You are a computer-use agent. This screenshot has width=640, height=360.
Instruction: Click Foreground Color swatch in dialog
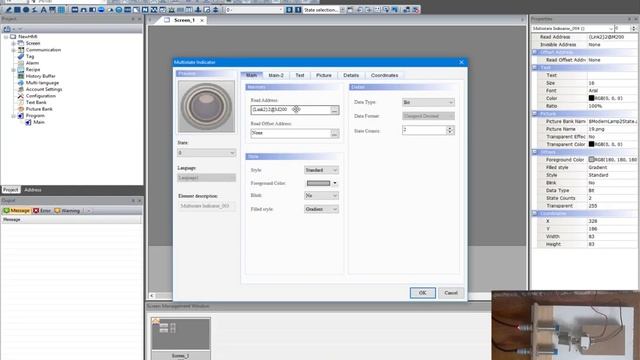click(318, 183)
